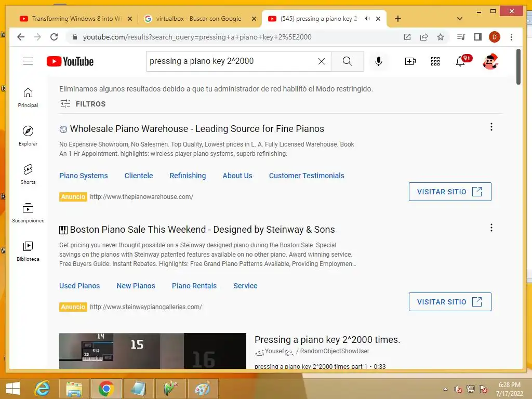Open Used Pianos link
This screenshot has width=532, height=399.
click(x=79, y=286)
